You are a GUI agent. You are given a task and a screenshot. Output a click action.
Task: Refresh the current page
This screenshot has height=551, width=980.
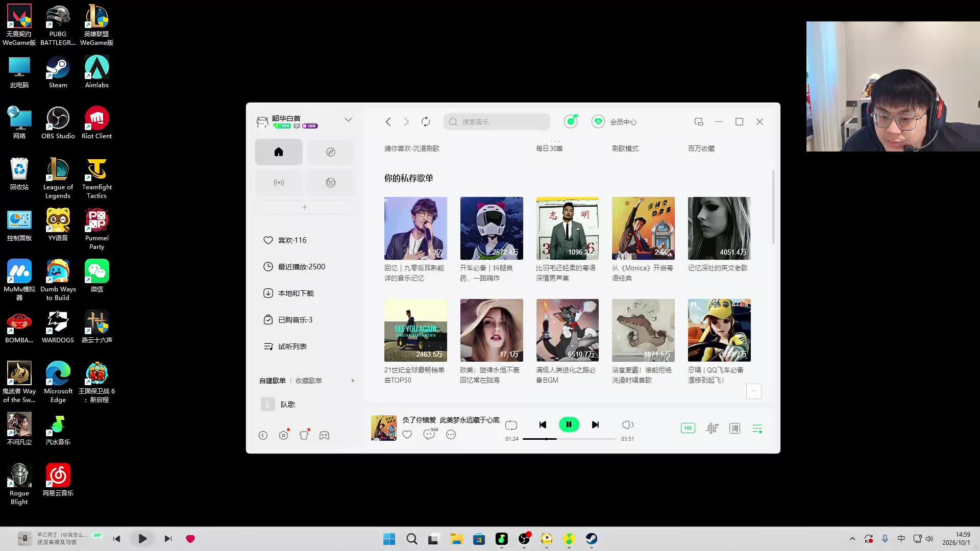tap(426, 122)
